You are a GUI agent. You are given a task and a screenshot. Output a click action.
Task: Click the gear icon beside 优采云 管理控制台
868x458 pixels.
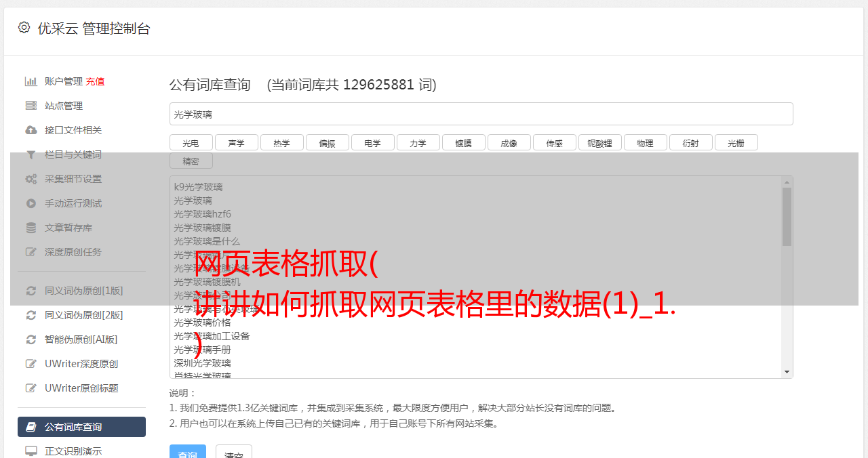point(24,28)
